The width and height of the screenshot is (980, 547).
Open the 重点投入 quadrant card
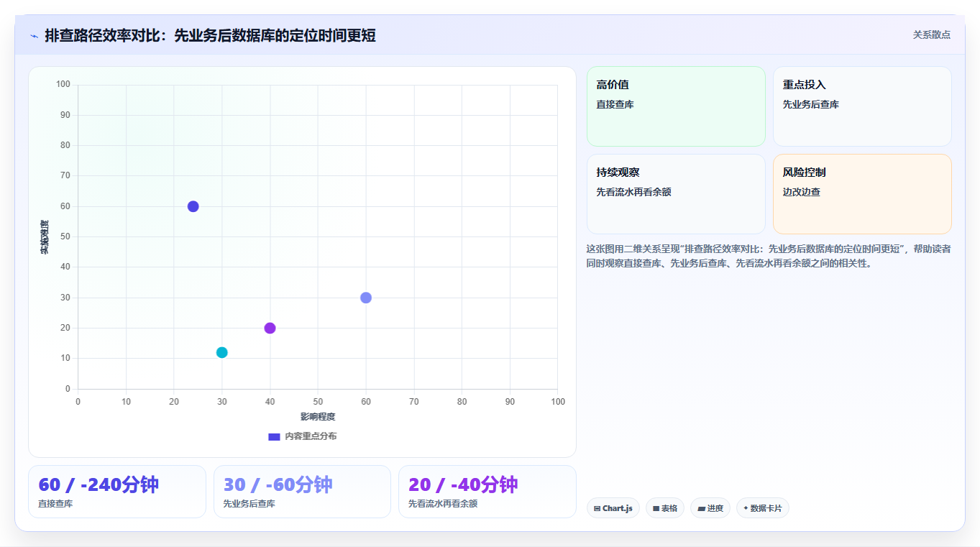[x=862, y=106]
